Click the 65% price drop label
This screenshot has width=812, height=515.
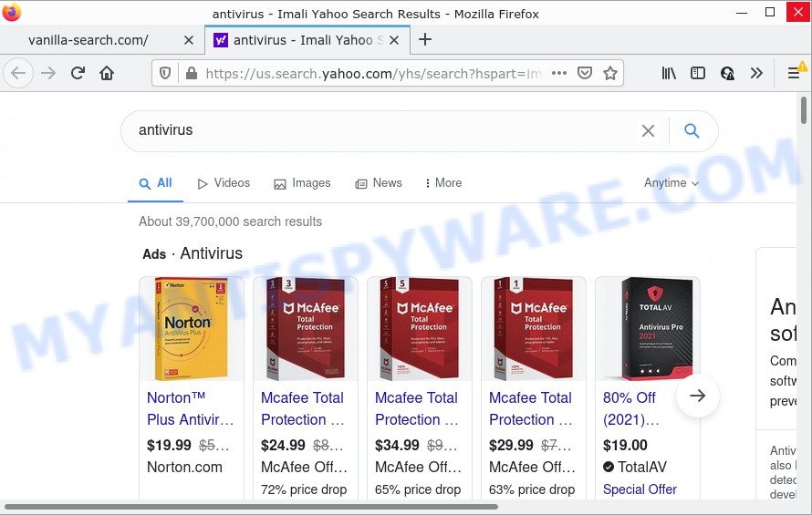(418, 489)
